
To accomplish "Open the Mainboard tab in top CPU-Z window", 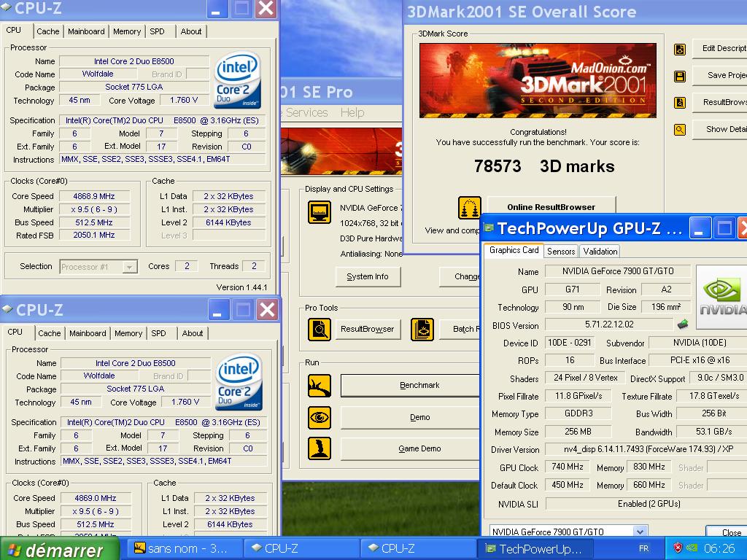I will tap(86, 31).
